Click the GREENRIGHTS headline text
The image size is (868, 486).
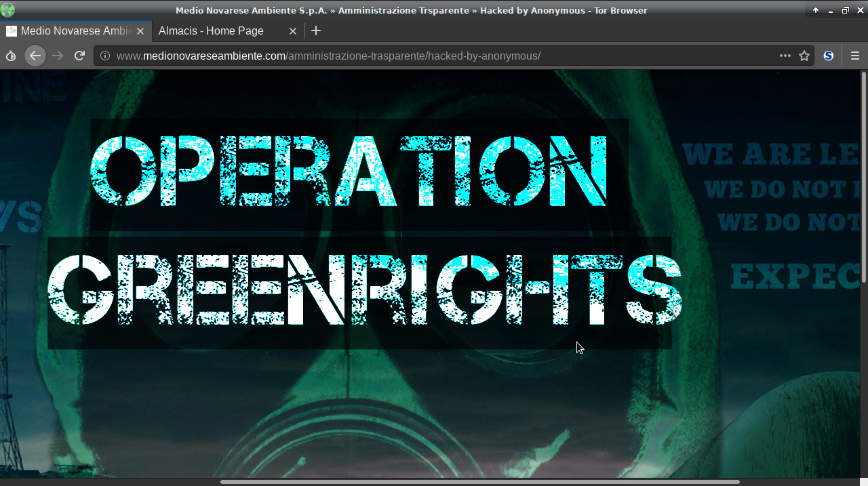pyautogui.click(x=365, y=289)
